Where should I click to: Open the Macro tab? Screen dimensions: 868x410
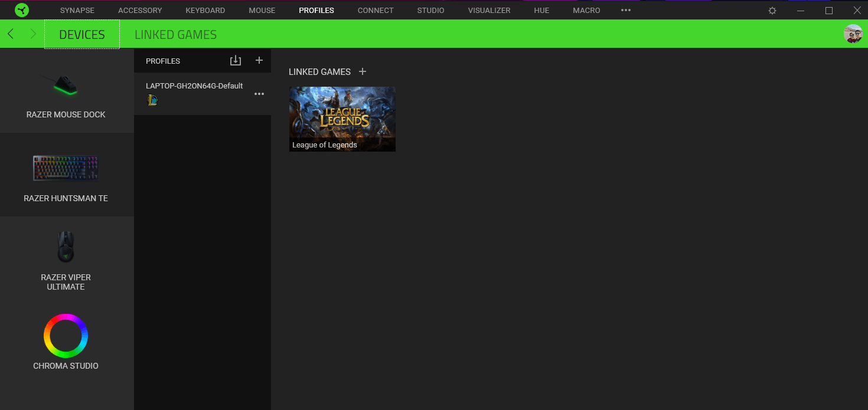tap(586, 11)
